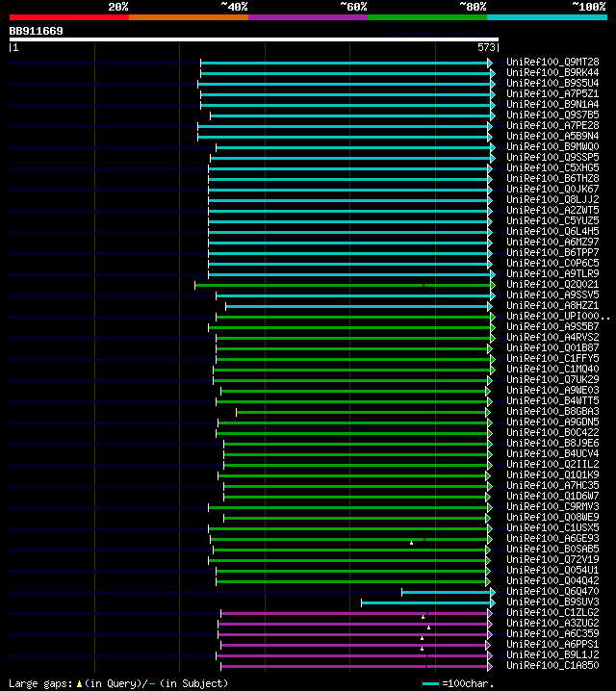This screenshot has height=691, width=616.
Task: Click the UniRef100_A2ZWT5 label
Action: 552,210
